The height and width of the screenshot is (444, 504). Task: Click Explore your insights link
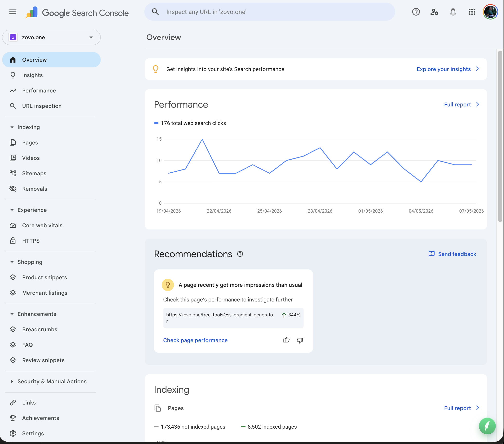click(x=444, y=69)
